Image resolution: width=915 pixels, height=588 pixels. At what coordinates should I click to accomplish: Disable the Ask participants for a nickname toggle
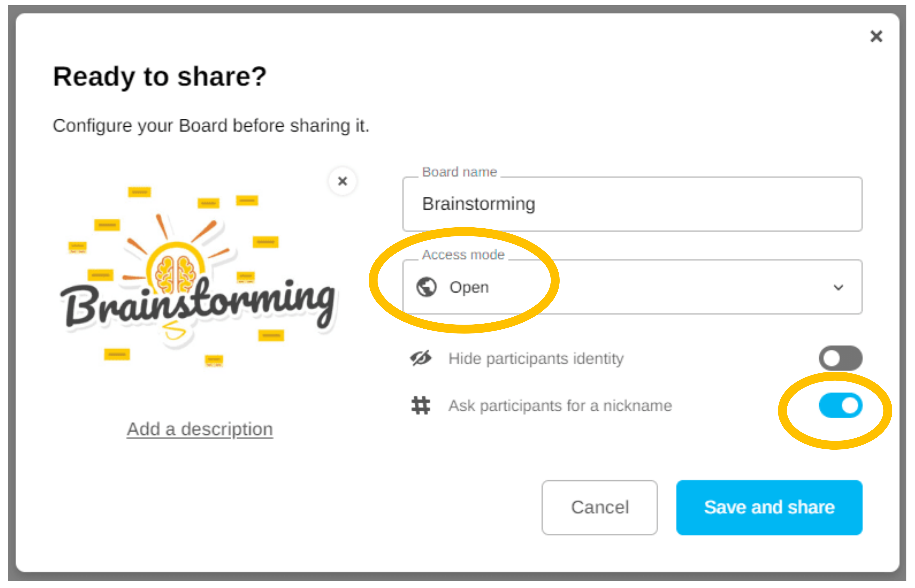point(840,405)
